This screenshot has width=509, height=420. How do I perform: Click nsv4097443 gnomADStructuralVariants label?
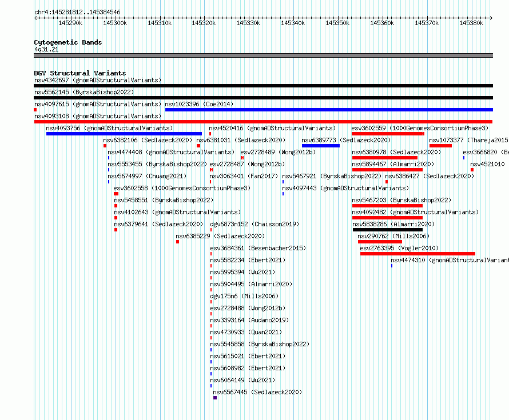(x=345, y=188)
